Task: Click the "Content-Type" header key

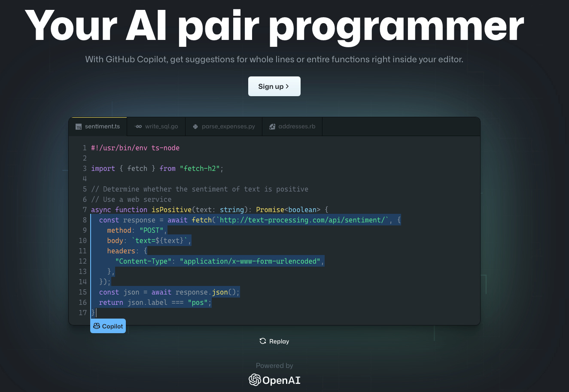Action: click(143, 261)
